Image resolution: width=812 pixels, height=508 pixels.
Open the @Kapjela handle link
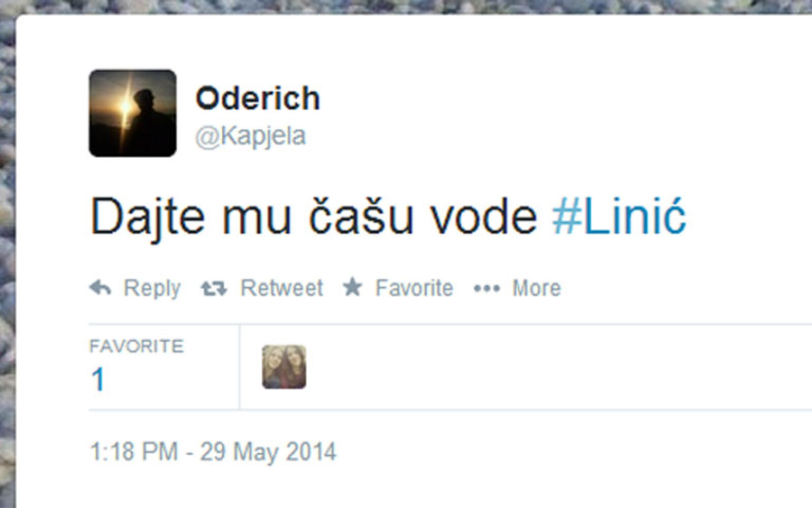251,137
